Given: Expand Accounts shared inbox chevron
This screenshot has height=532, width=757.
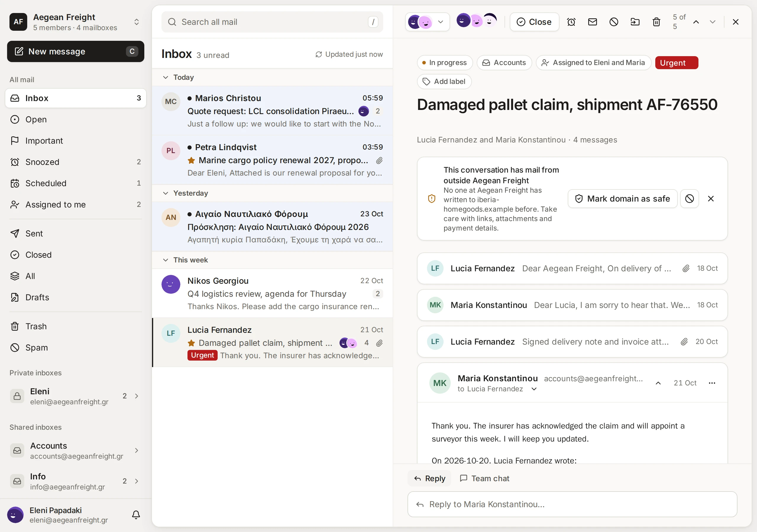Looking at the screenshot, I should coord(137,450).
